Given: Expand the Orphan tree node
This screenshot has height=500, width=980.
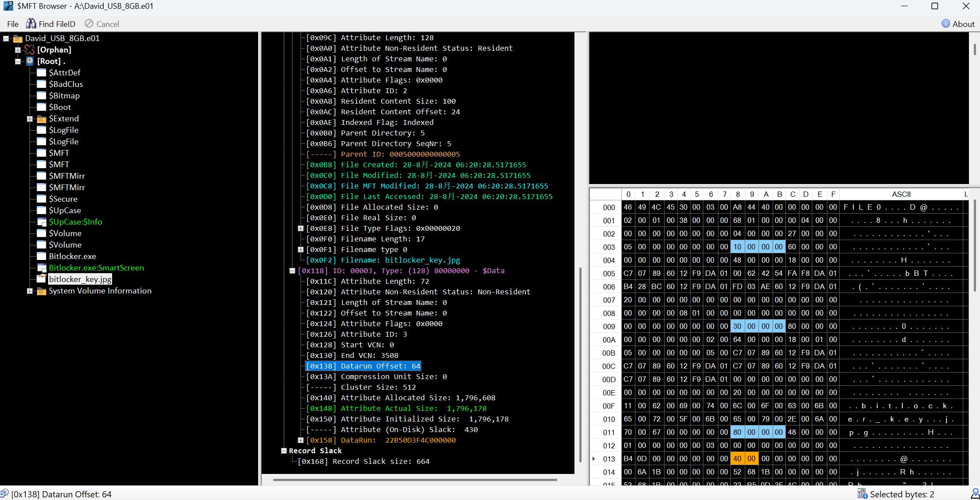Looking at the screenshot, I should coord(18,50).
